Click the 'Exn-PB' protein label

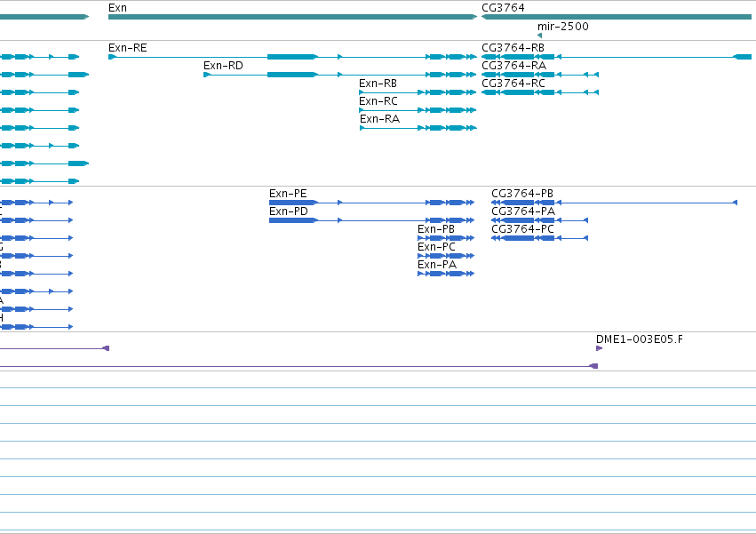click(x=436, y=229)
